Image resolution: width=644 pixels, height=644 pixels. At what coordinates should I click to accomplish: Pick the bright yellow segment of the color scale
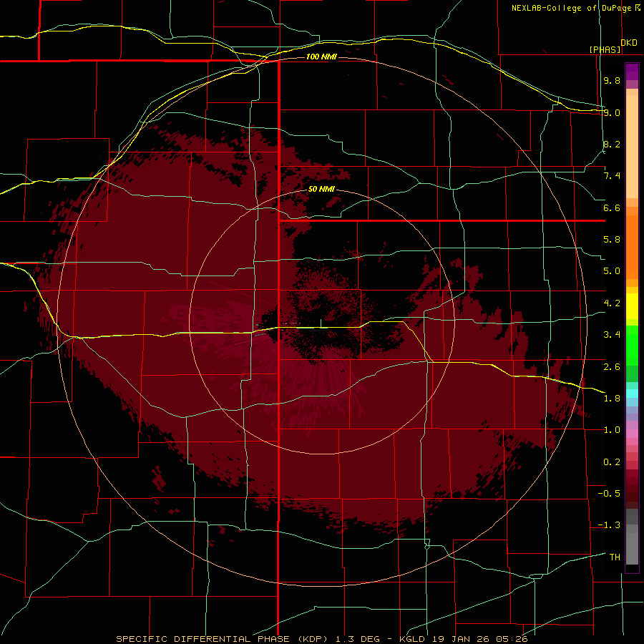(x=632, y=306)
